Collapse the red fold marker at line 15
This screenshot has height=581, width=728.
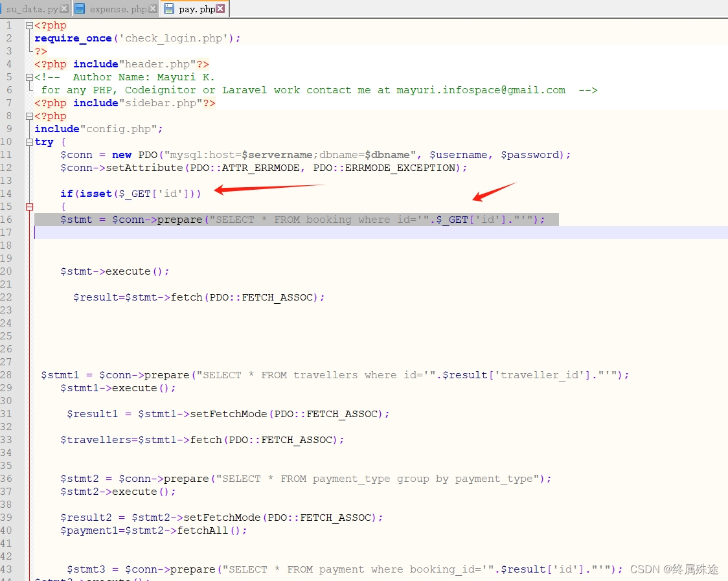[x=29, y=207]
